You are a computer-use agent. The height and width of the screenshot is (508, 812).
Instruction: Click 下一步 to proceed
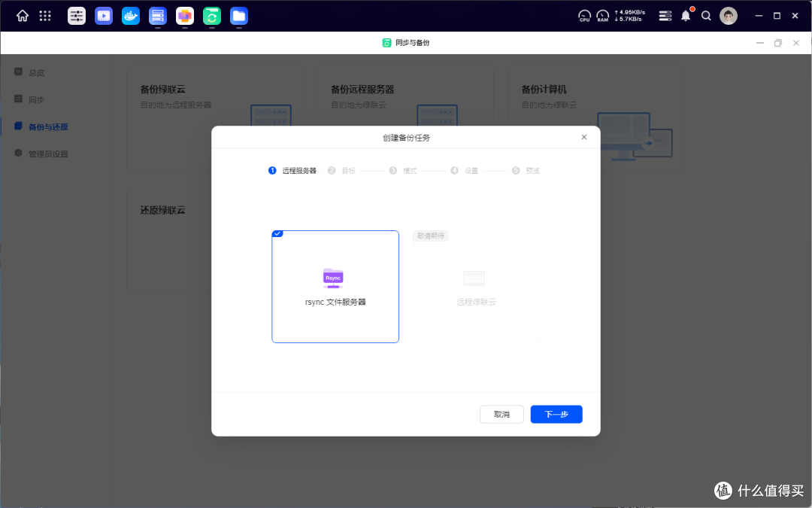pos(556,414)
